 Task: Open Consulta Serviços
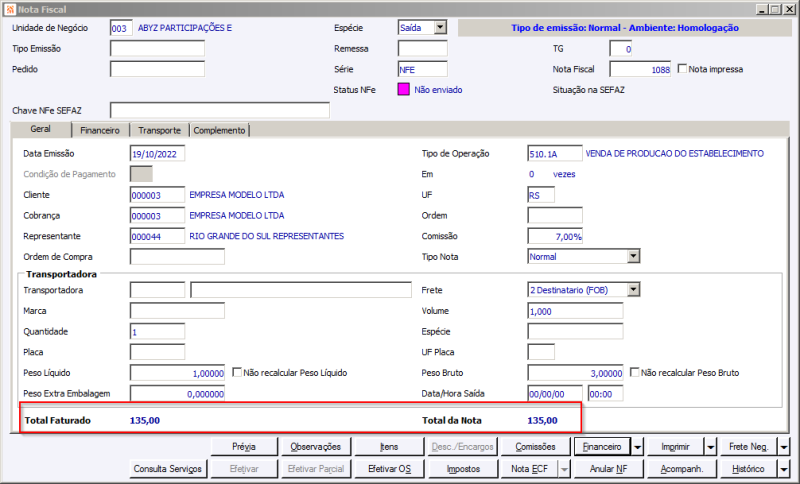(168, 469)
